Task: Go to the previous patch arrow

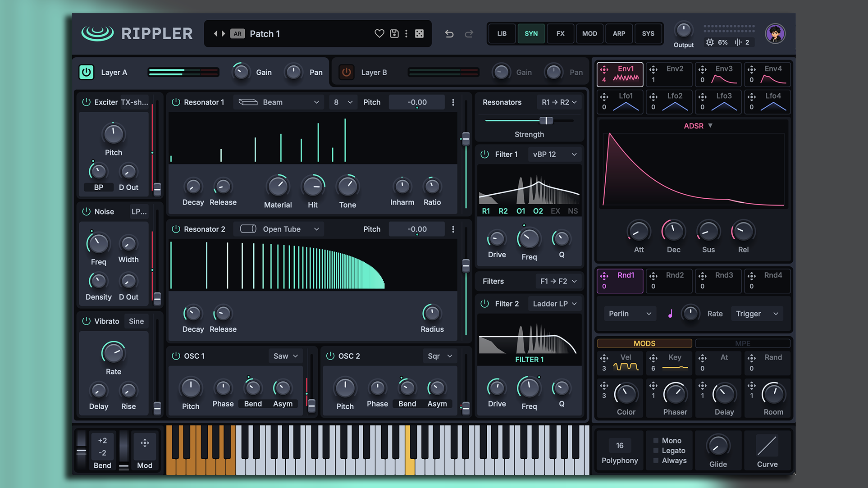Action: 216,33
